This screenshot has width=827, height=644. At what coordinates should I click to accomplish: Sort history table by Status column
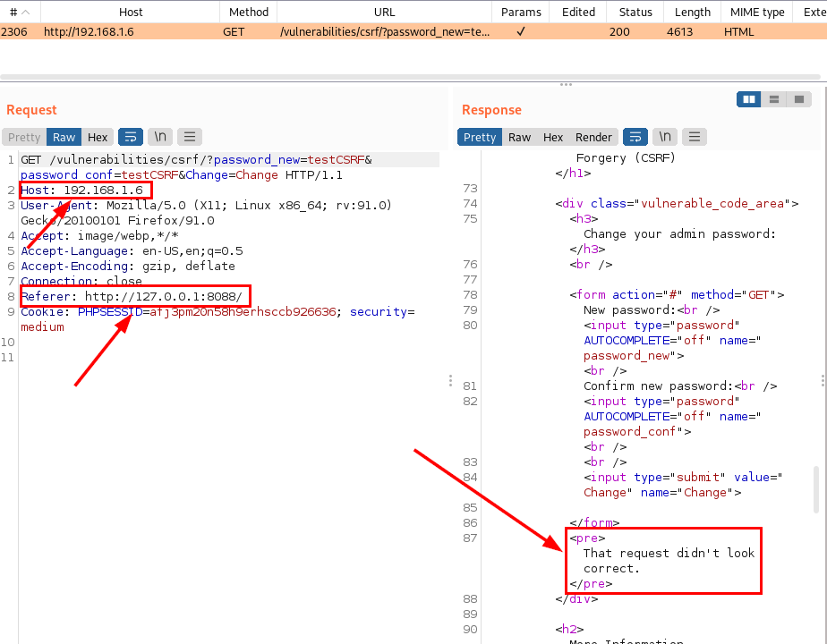click(635, 12)
